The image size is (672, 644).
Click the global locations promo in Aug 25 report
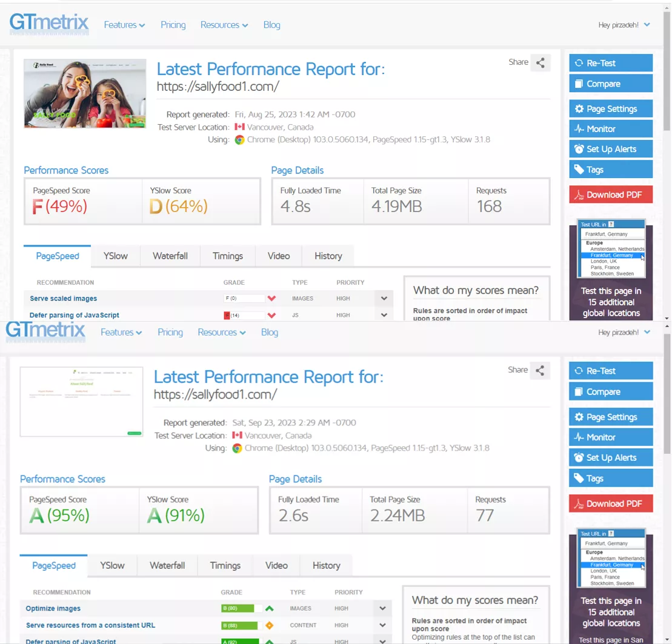click(611, 270)
